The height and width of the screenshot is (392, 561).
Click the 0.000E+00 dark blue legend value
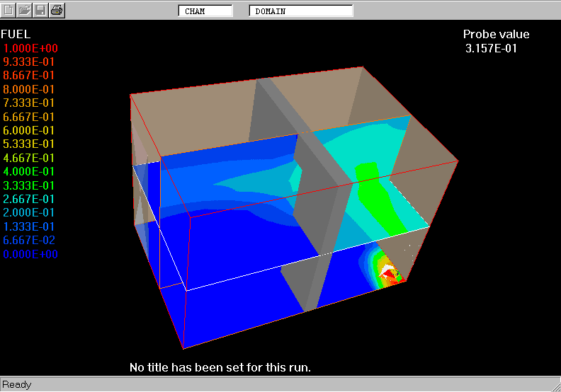(30, 254)
